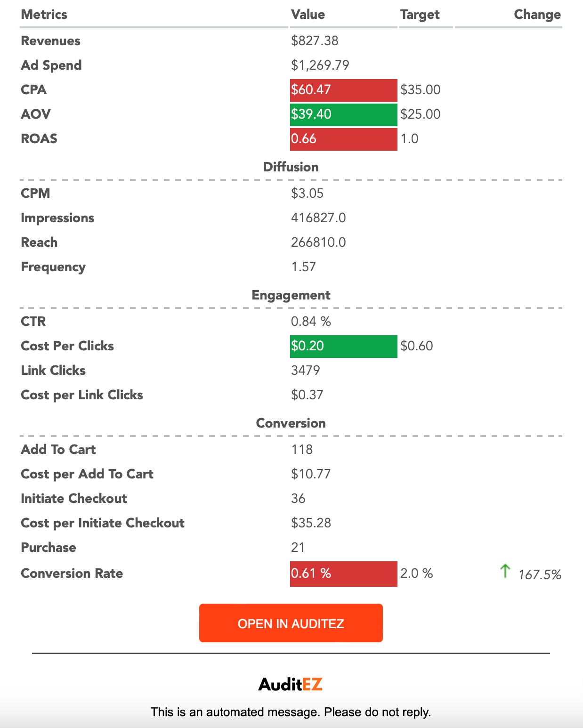
Task: Click the Metrics column header
Action: 44,15
